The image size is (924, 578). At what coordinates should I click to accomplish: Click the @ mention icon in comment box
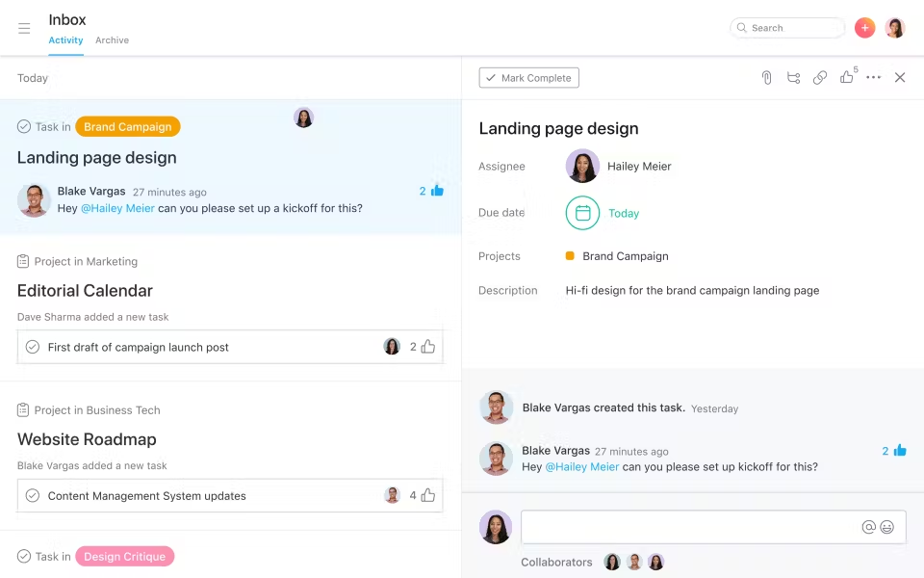(x=868, y=527)
